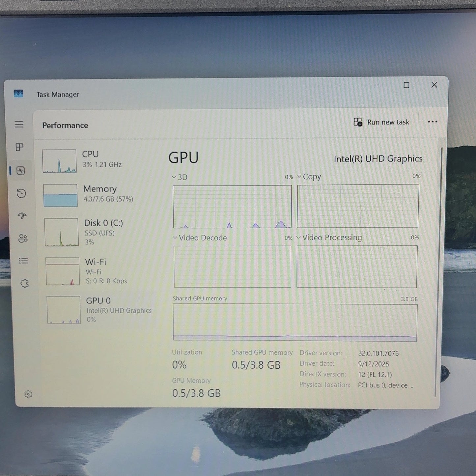Maximize the Task Manager window

pos(406,85)
